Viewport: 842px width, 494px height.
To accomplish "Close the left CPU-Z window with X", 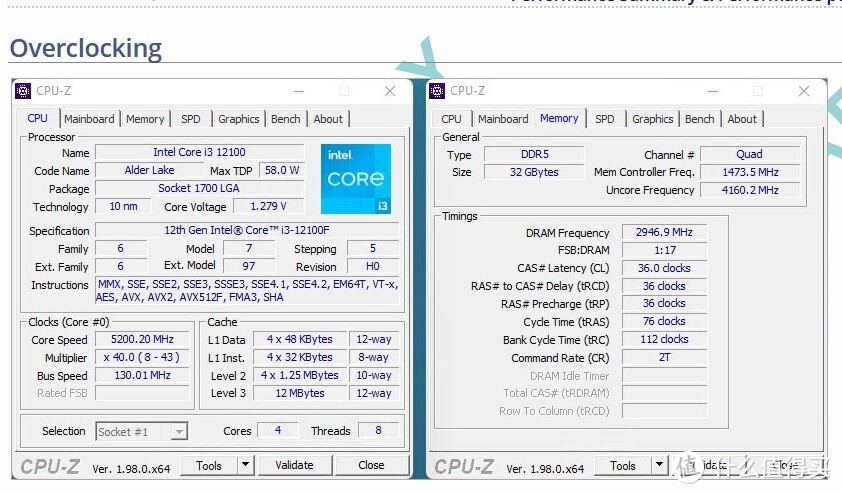I will [390, 91].
